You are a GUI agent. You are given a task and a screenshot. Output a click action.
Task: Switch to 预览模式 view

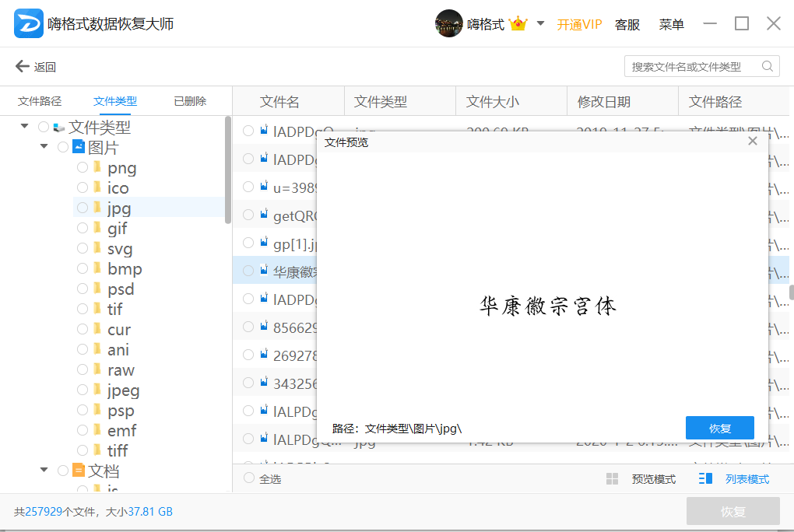pos(653,479)
